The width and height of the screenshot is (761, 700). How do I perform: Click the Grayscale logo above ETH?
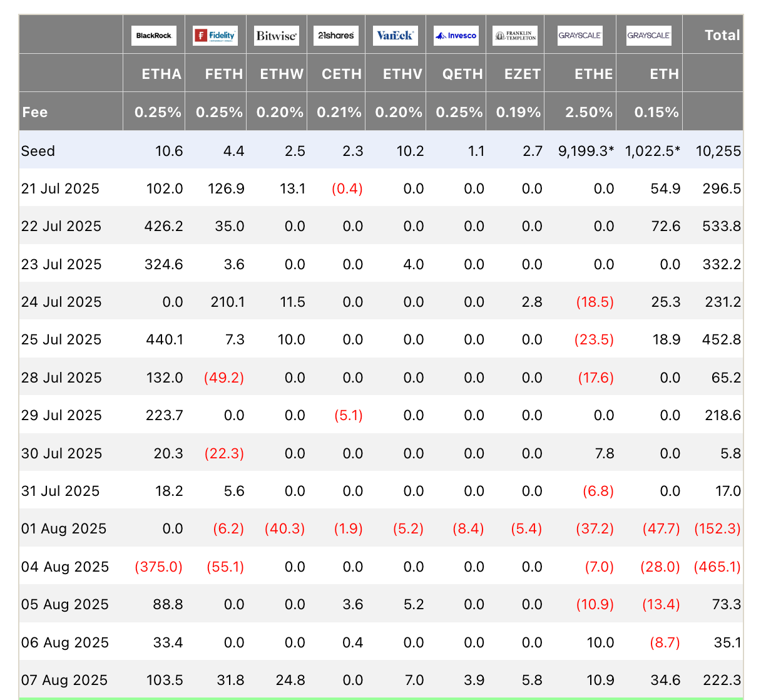[649, 36]
